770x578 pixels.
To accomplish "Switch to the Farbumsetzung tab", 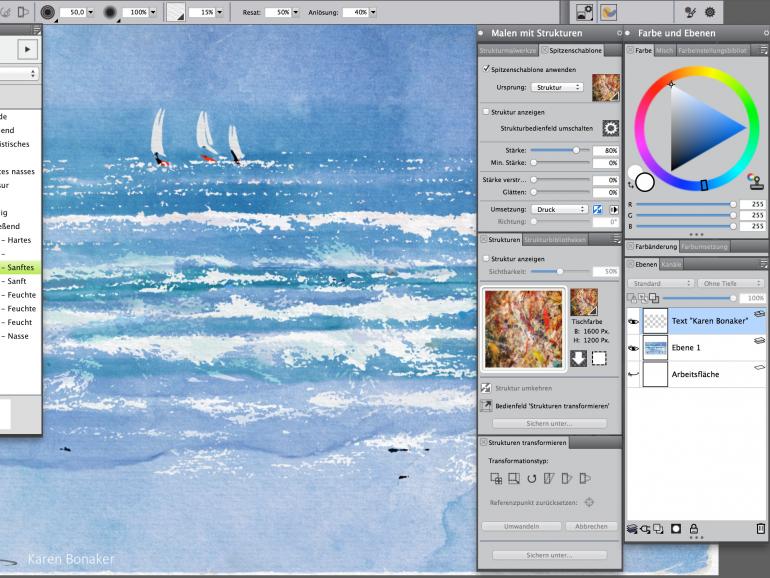I will click(x=704, y=247).
